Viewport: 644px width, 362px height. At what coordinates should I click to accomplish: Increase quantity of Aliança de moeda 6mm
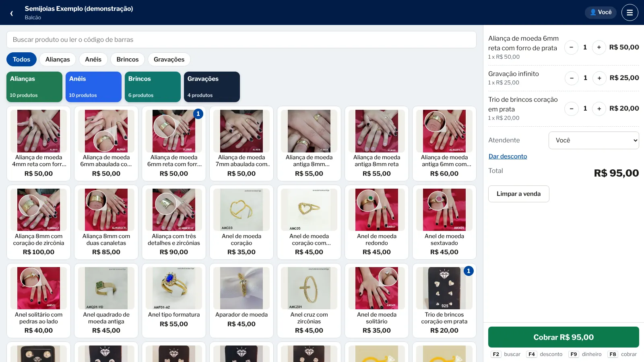pyautogui.click(x=599, y=47)
